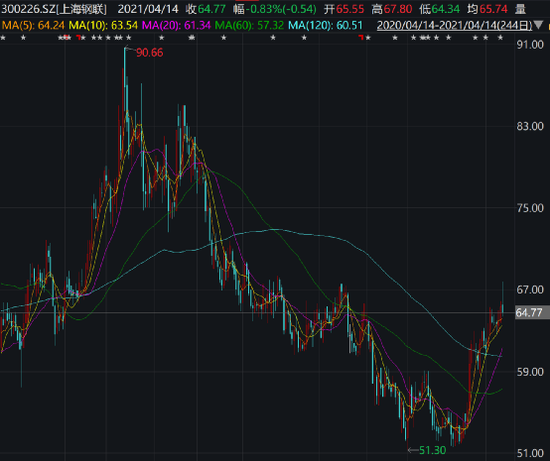Image resolution: width=550 pixels, height=461 pixels.
Task: Click the star marker below MA(20) label
Action: (161, 38)
